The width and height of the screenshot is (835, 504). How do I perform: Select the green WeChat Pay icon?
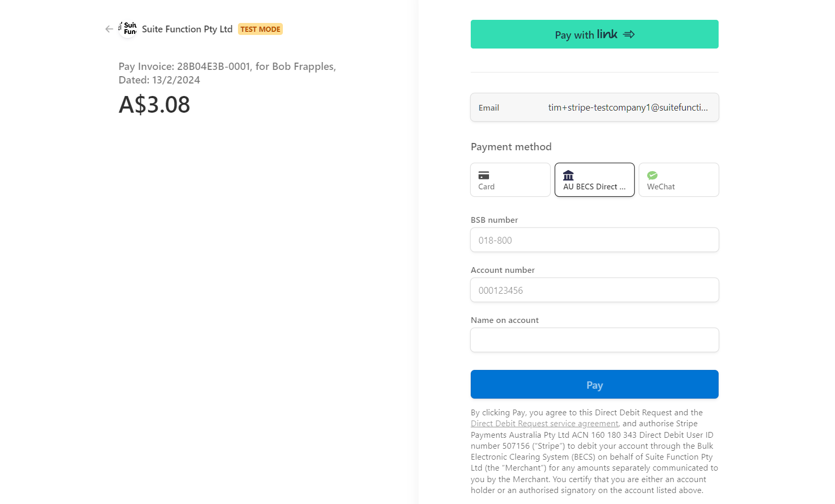[x=653, y=175]
